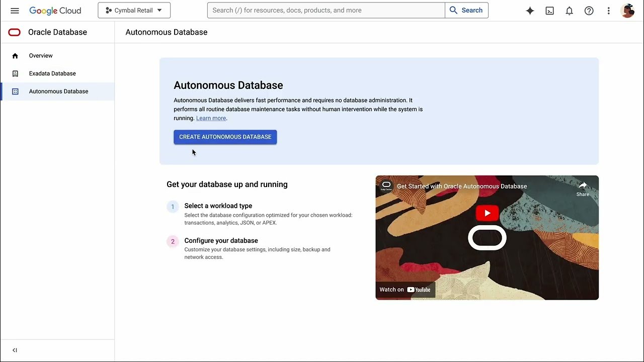Open the notifications bell
Screen dimensions: 644x362
[x=569, y=11]
